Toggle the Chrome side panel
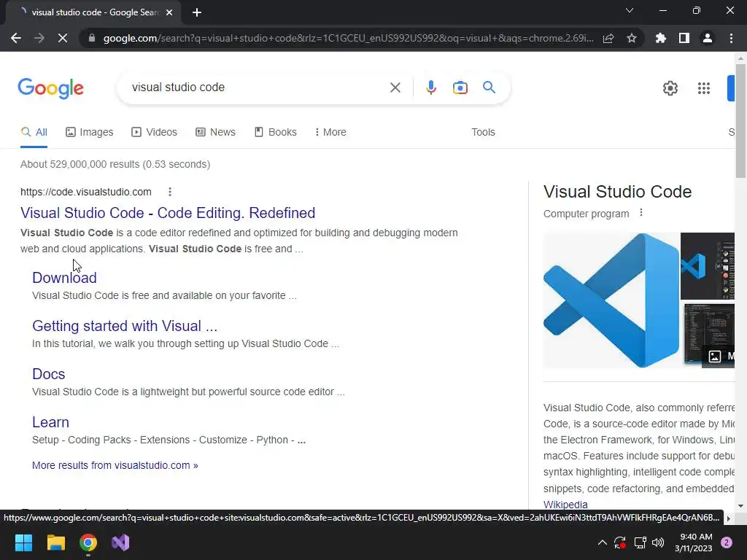747x560 pixels. (x=684, y=38)
